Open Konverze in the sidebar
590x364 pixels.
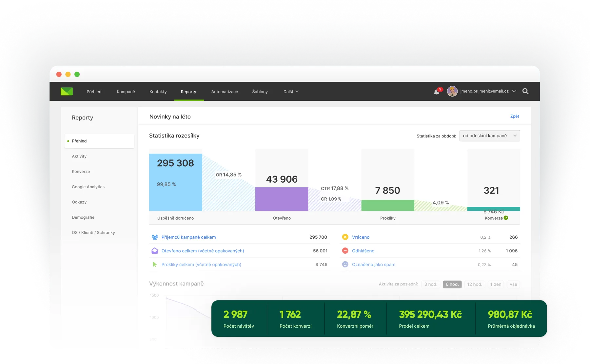81,172
